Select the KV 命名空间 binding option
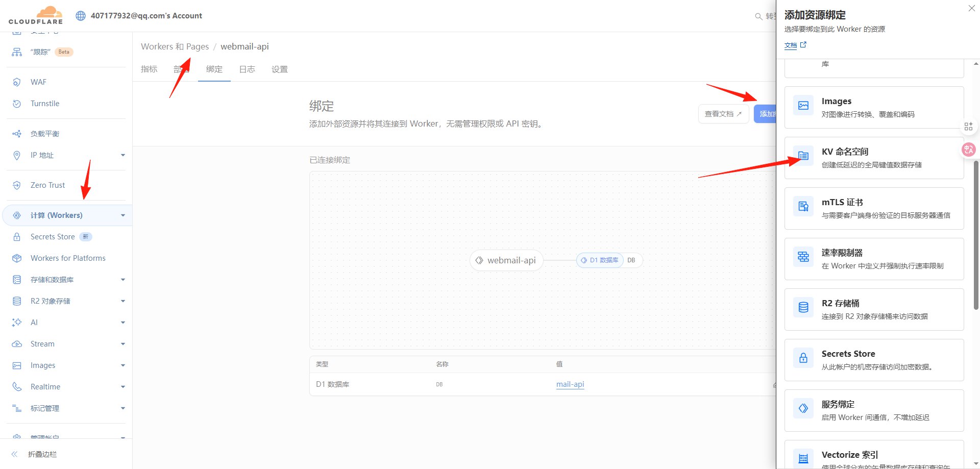Image resolution: width=980 pixels, height=469 pixels. pos(873,157)
